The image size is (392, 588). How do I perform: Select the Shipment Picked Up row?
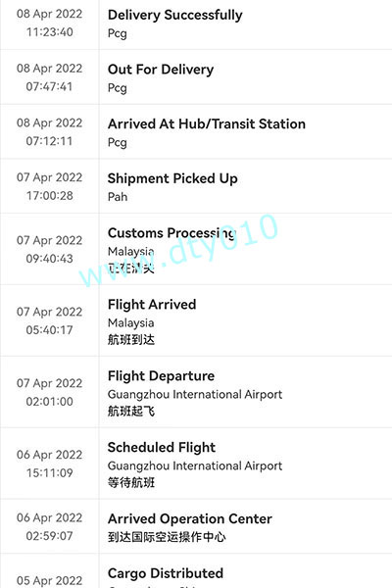[196, 186]
